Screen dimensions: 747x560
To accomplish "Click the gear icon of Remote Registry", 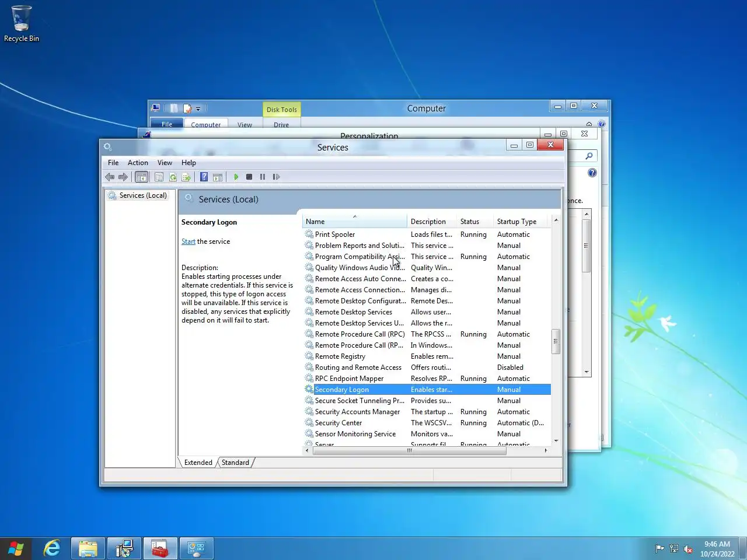I will (309, 356).
